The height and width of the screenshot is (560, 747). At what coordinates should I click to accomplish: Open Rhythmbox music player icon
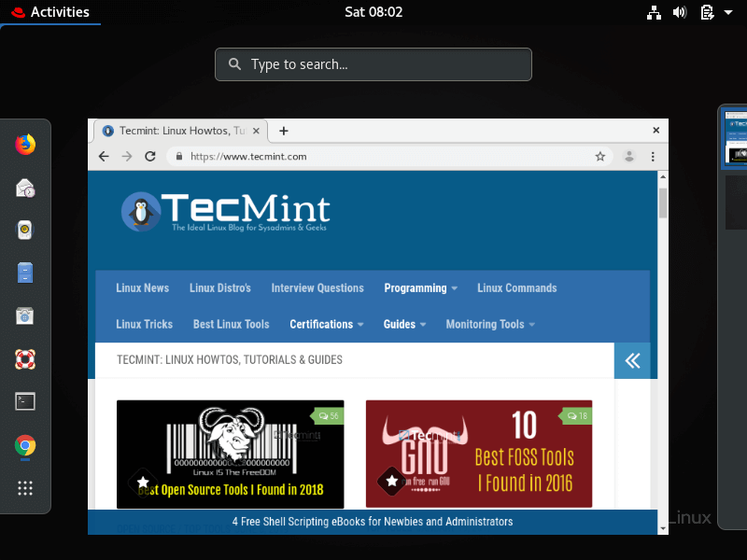[x=25, y=230]
